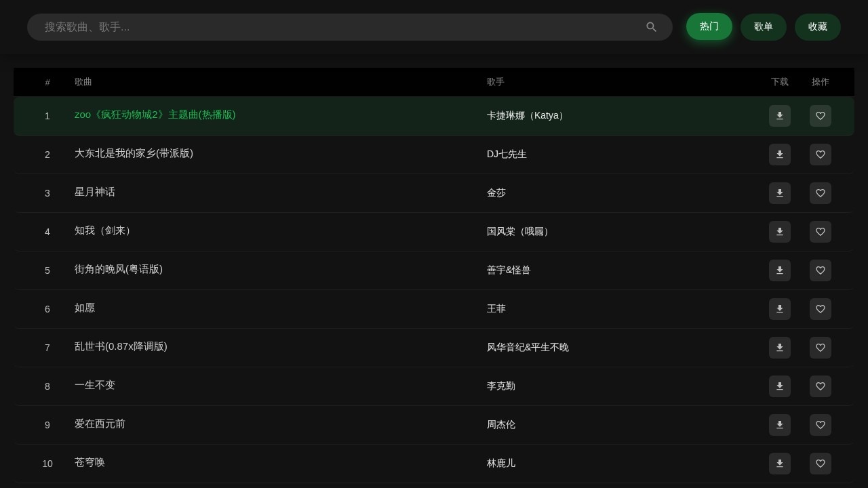The width and height of the screenshot is (868, 488).
Task: Favorite 知我（剑来）with the heart icon
Action: [821, 232]
